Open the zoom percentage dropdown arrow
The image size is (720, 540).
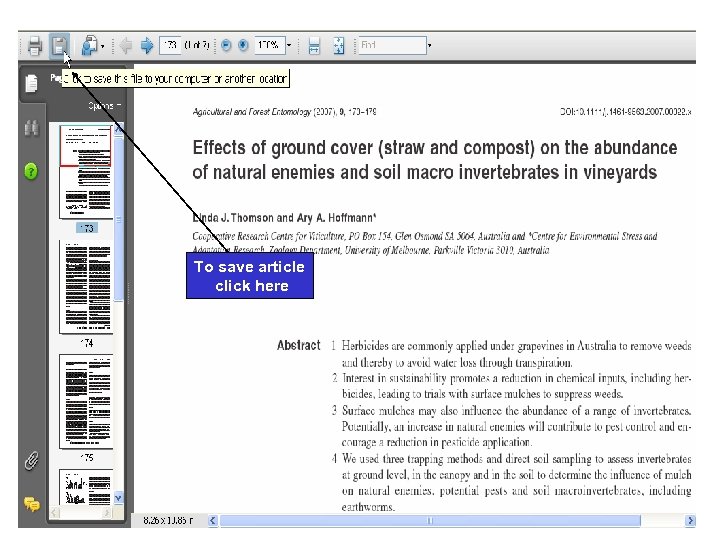point(289,45)
